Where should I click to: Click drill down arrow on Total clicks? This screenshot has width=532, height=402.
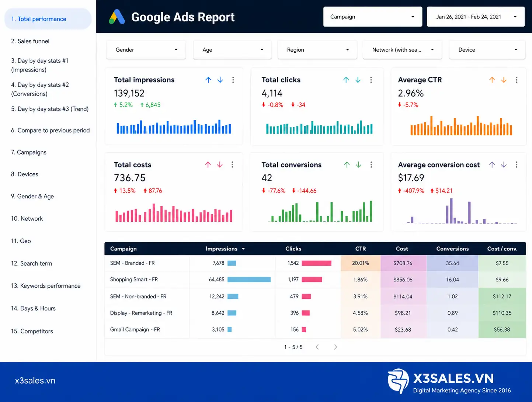[x=358, y=80]
